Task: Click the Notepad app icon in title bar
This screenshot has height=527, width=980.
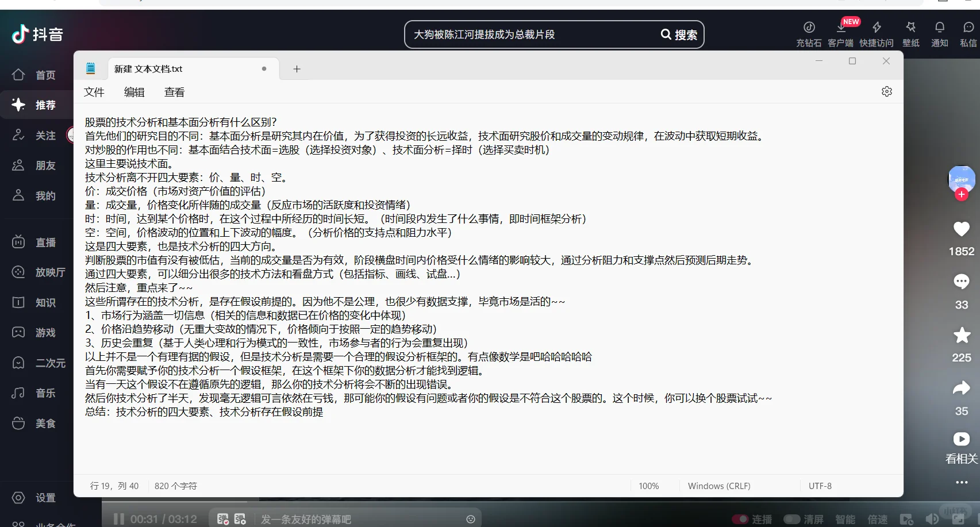Action: click(x=91, y=68)
